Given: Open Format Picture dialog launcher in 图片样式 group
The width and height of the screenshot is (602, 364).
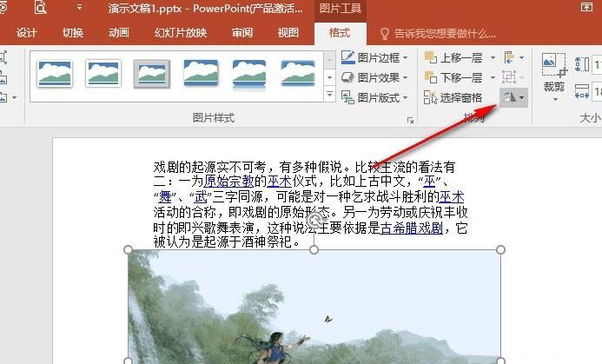Looking at the screenshot, I should tap(408, 119).
